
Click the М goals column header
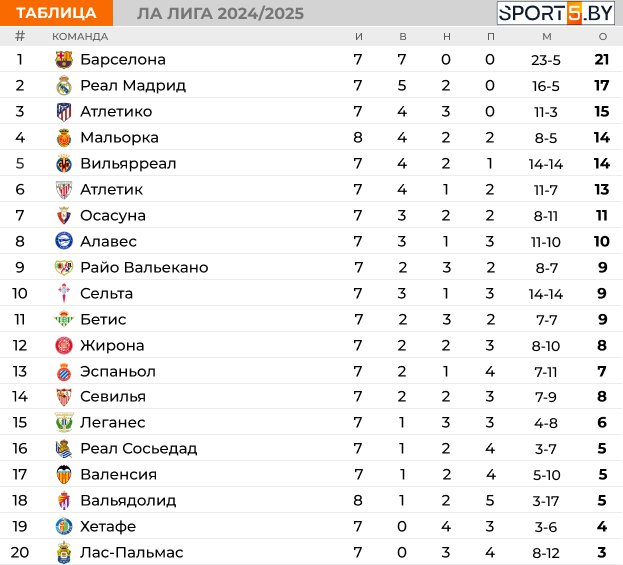(547, 37)
